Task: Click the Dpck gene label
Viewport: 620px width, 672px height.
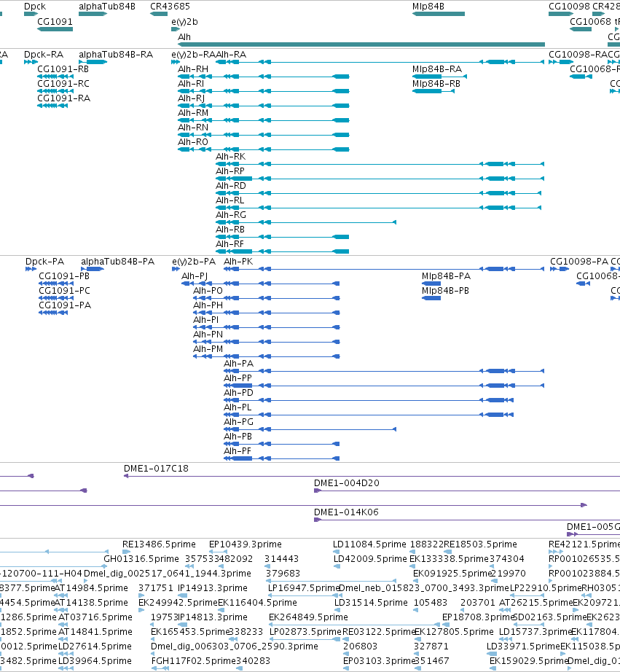Action: [x=35, y=7]
